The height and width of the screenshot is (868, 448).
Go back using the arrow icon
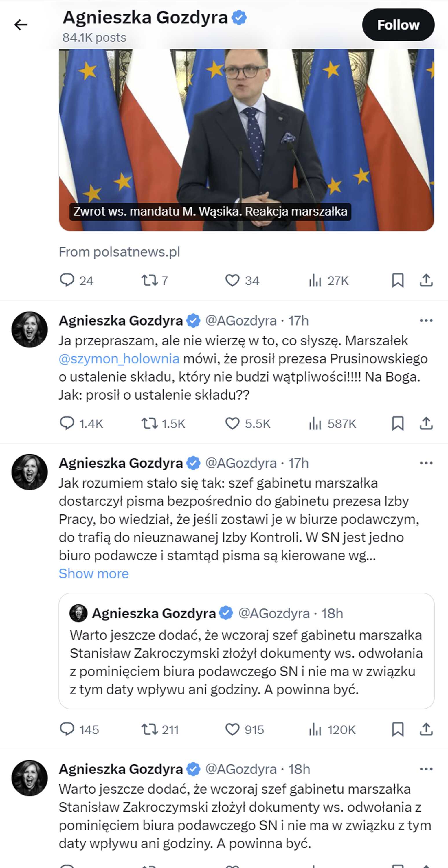tap(21, 25)
